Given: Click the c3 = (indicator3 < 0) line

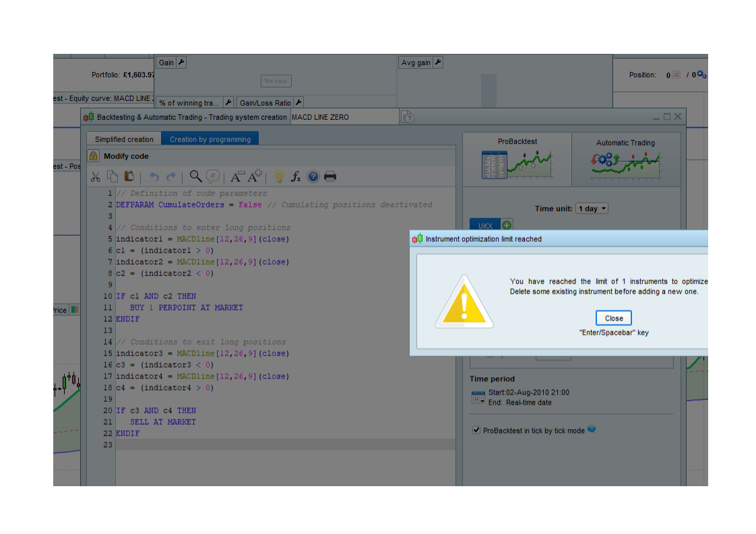Looking at the screenshot, I should pyautogui.click(x=165, y=365).
